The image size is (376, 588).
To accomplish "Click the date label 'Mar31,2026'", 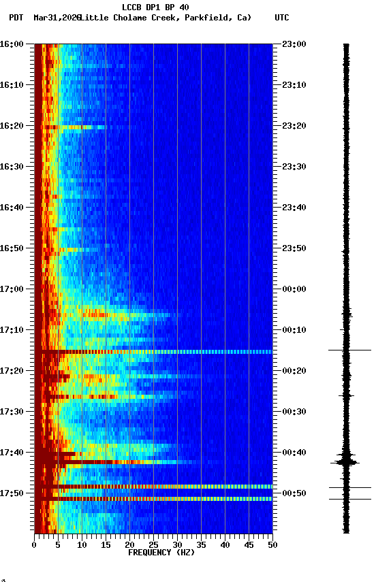I will 57,18.
